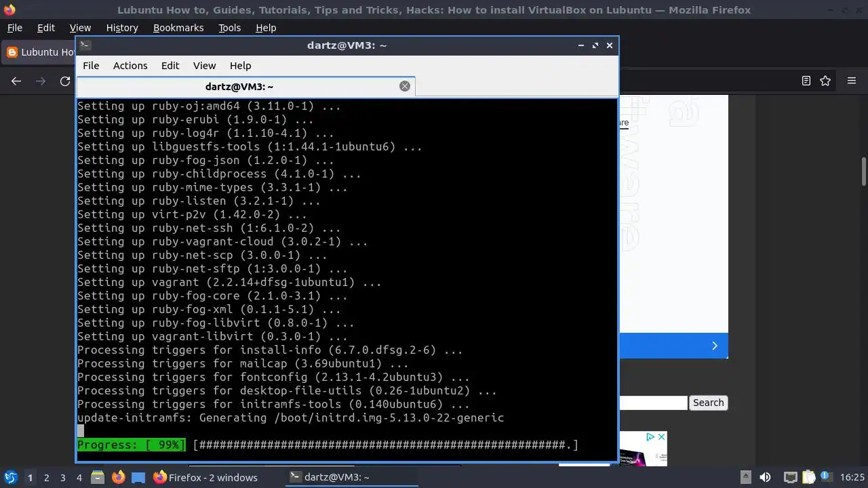Screen dimensions: 868x488
Task: Open the terminal's Edit menu
Action: point(170,66)
